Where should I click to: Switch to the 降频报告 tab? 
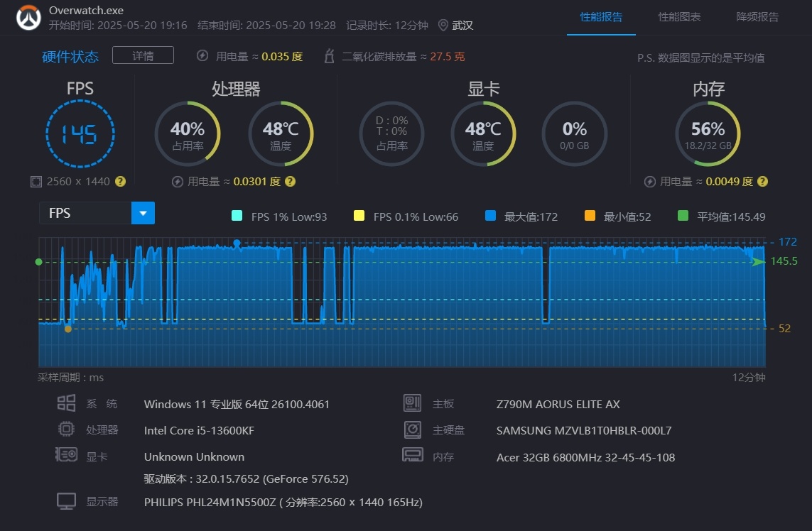pos(757,16)
